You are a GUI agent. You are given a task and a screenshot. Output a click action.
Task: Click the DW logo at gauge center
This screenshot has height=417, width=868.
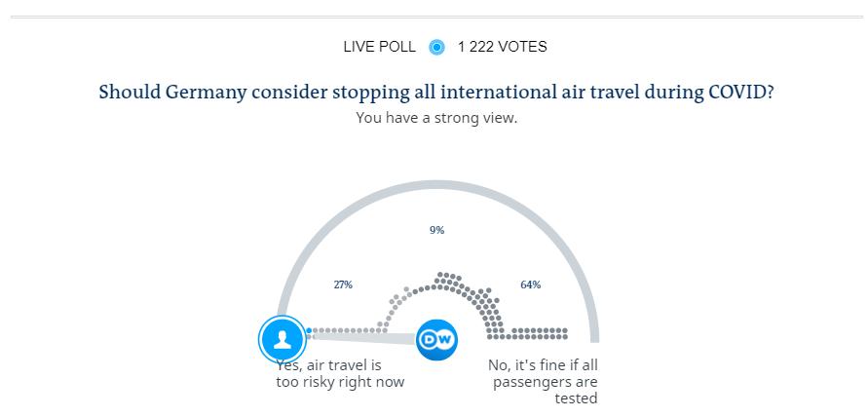pyautogui.click(x=436, y=340)
